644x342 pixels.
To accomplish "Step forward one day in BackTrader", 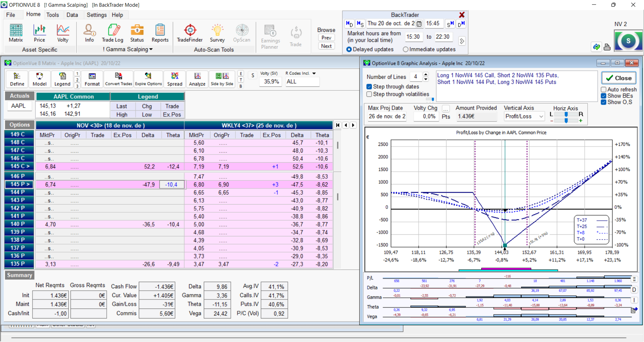I will click(x=461, y=24).
